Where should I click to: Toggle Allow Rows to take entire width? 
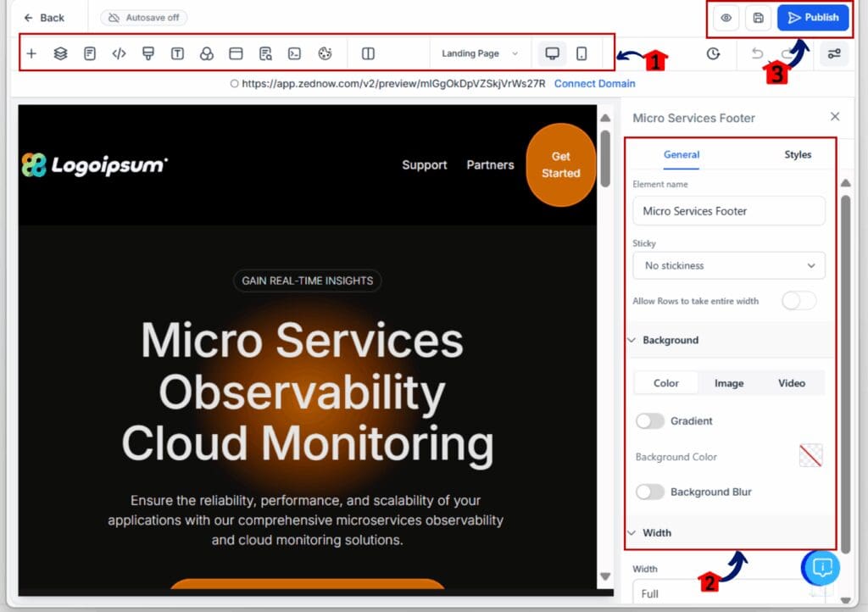tap(798, 301)
